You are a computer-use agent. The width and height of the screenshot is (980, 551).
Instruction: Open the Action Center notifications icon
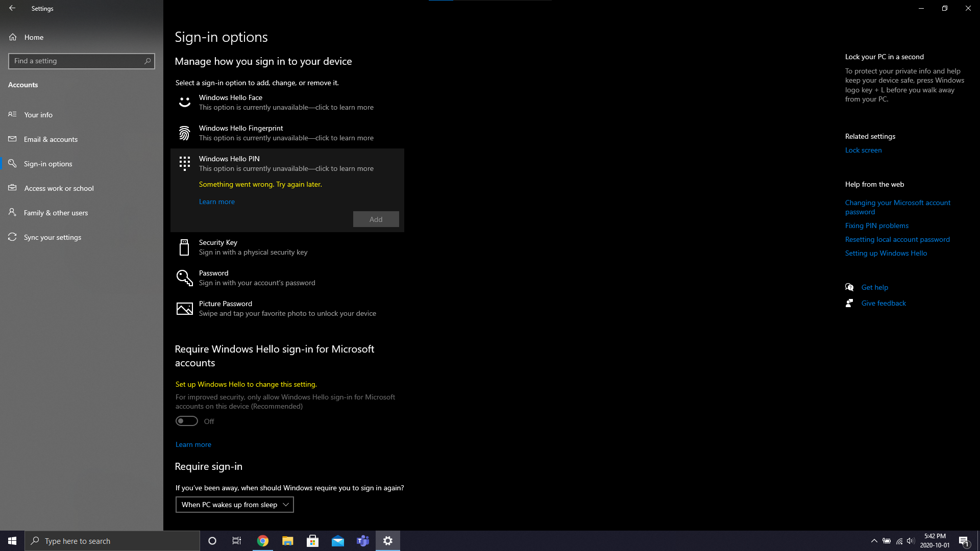(x=964, y=541)
